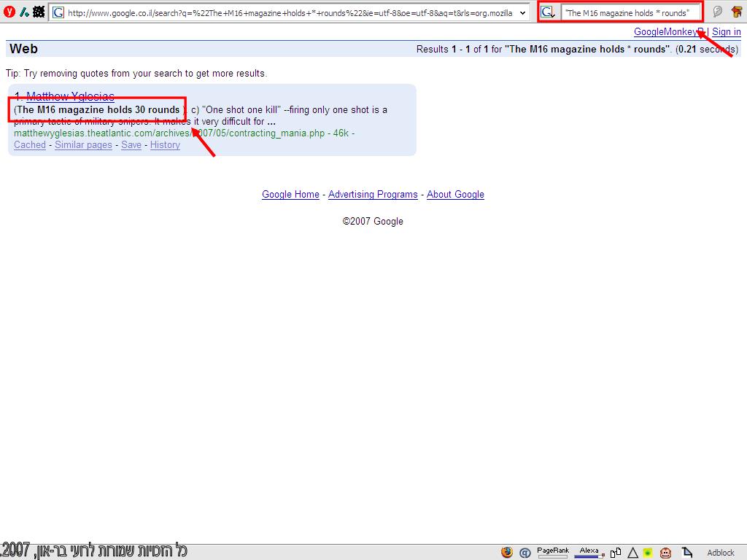Click the folded-page icon in status bar
747x560 pixels.
point(687,553)
